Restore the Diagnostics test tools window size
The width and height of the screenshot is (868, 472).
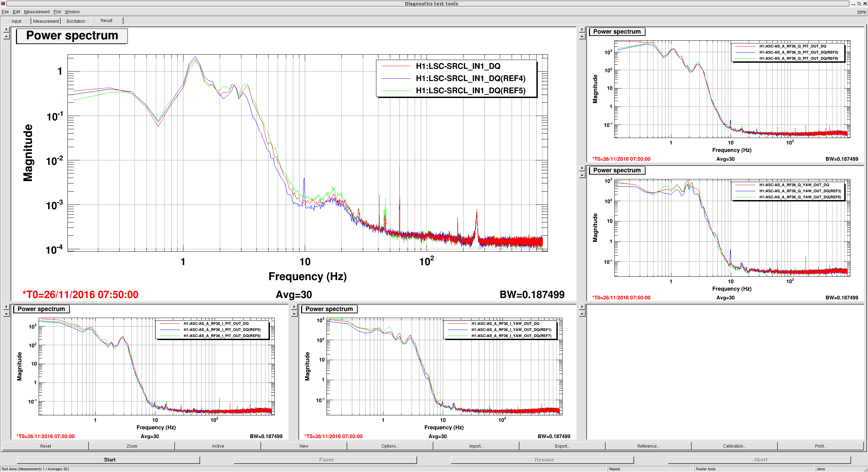pos(859,4)
